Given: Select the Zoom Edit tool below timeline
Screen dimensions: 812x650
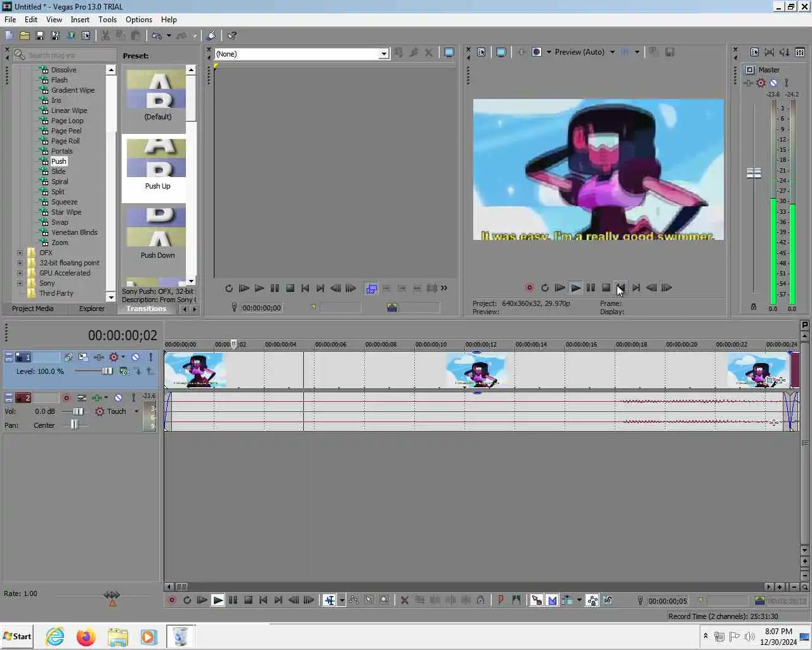Looking at the screenshot, I should [384, 600].
